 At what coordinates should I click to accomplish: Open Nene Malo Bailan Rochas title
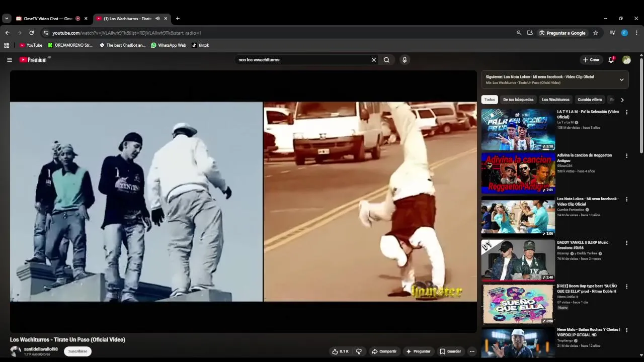[589, 332]
